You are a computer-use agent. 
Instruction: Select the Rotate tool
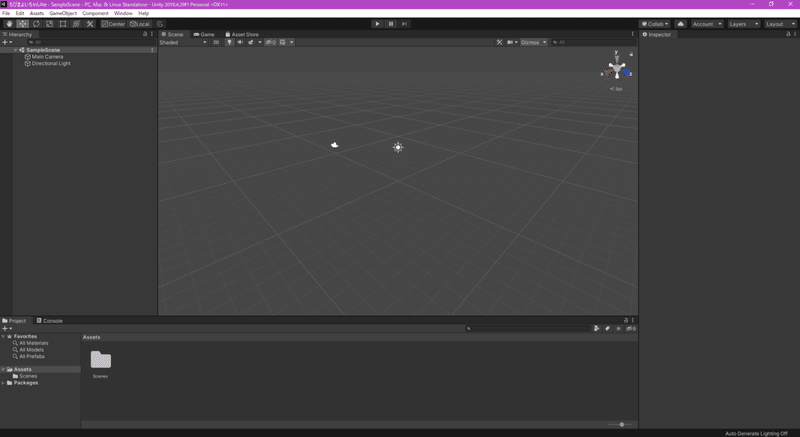[x=36, y=24]
